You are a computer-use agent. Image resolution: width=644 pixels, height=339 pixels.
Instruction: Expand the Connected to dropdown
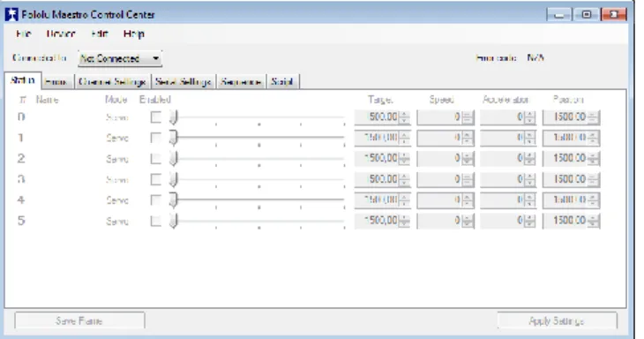(x=120, y=58)
